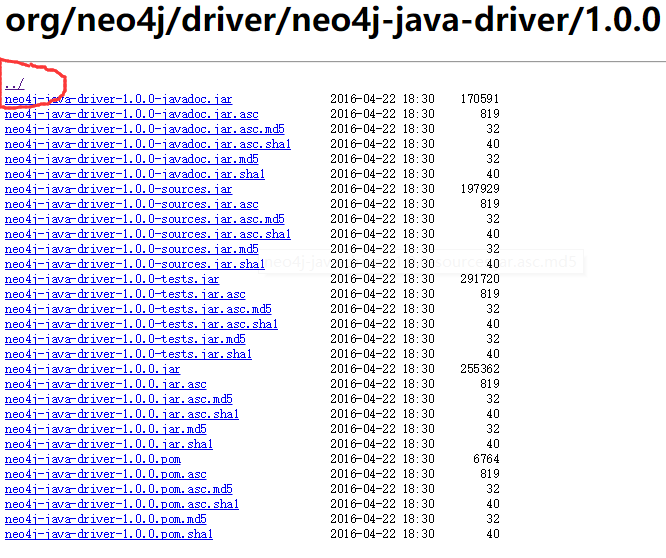Open neo4j-java-driver-1.0.0.pom.md5 link
Image resolution: width=666 pixels, height=558 pixels.
tap(105, 519)
